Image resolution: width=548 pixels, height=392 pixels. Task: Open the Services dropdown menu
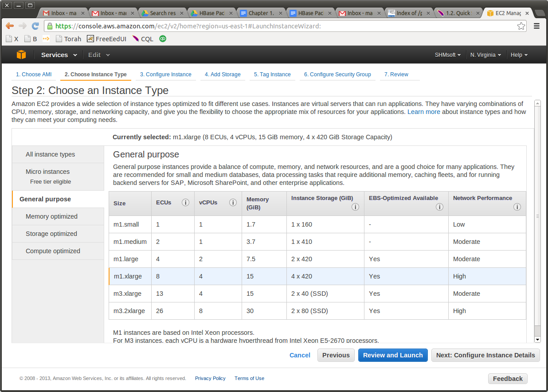(x=59, y=55)
